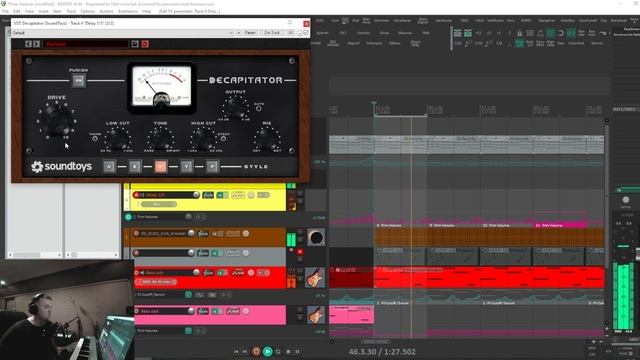The image size is (640, 360).
Task: Open the Edit menu
Action: click(x=17, y=11)
